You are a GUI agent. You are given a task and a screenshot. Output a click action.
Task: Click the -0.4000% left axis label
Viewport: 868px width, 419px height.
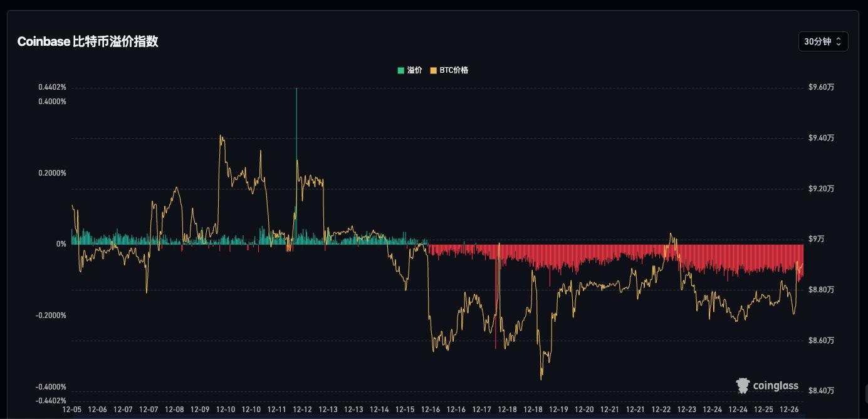[51, 387]
